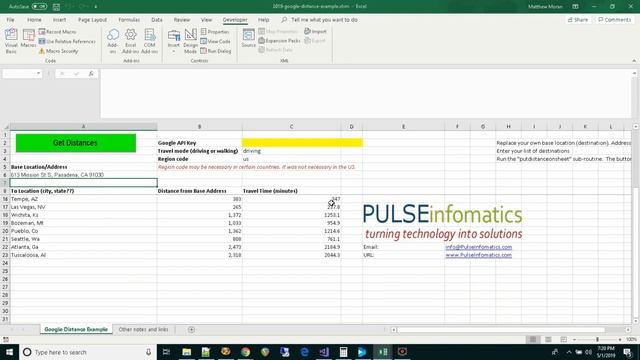The image size is (640, 360).
Task: Open the www.PulseInfomatics.com link
Action: click(478, 255)
